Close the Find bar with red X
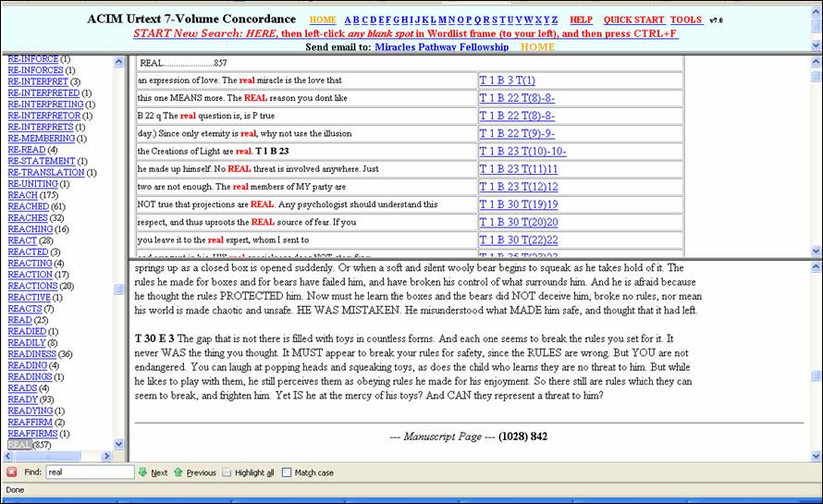Image resolution: width=823 pixels, height=504 pixels. click(12, 473)
